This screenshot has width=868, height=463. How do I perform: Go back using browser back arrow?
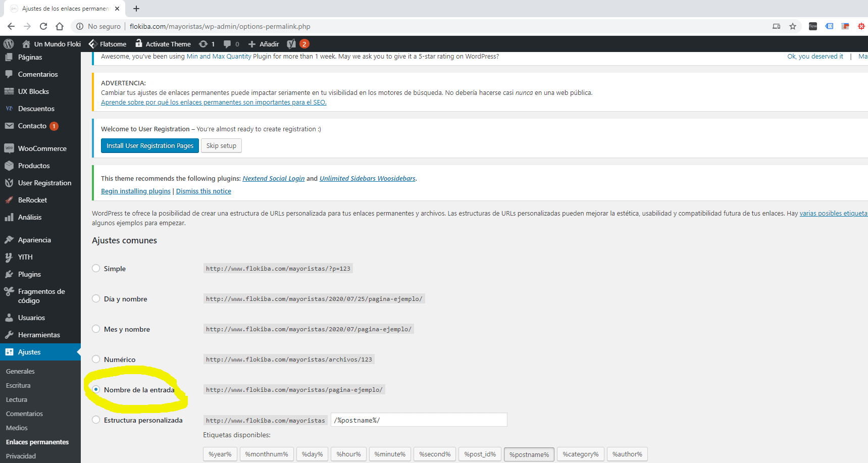(x=11, y=26)
